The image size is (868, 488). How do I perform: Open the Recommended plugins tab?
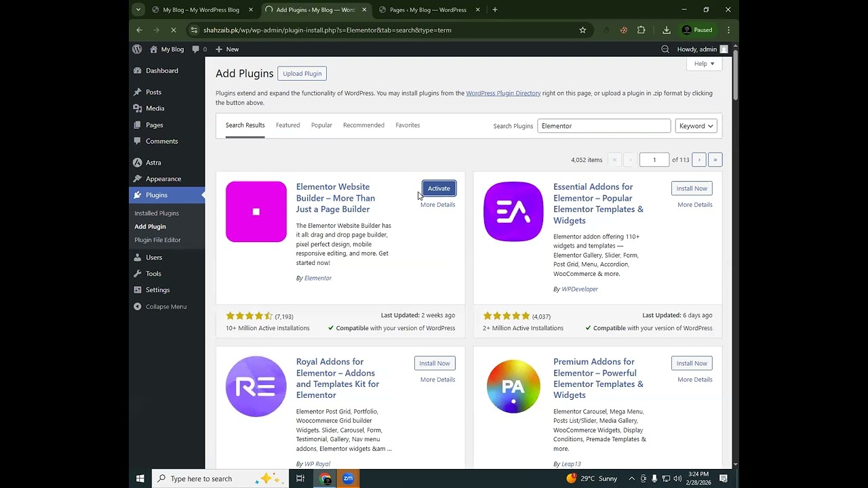[x=363, y=125]
